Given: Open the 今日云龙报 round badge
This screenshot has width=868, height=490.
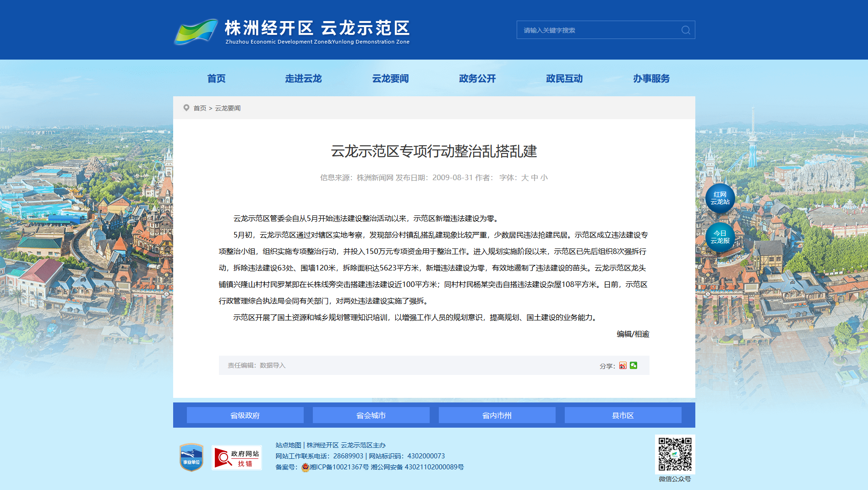Looking at the screenshot, I should coord(720,237).
